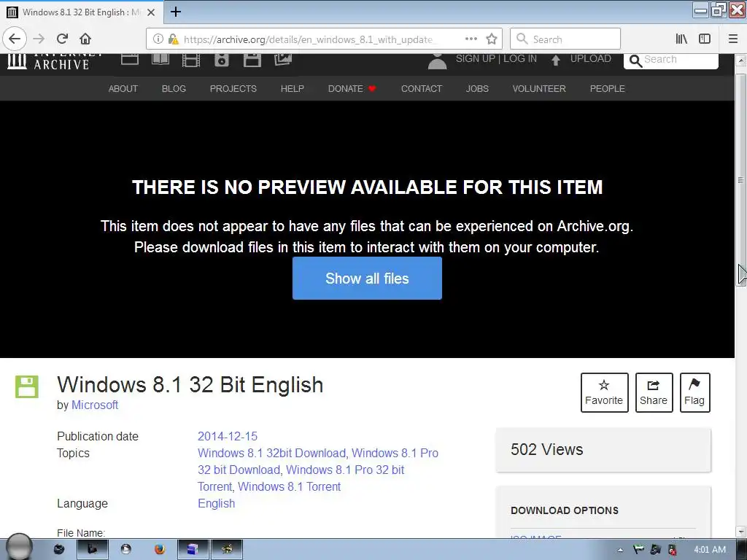Screen dimensions: 747x560
Task: Click the page scrollbar up arrow
Action: [x=741, y=61]
